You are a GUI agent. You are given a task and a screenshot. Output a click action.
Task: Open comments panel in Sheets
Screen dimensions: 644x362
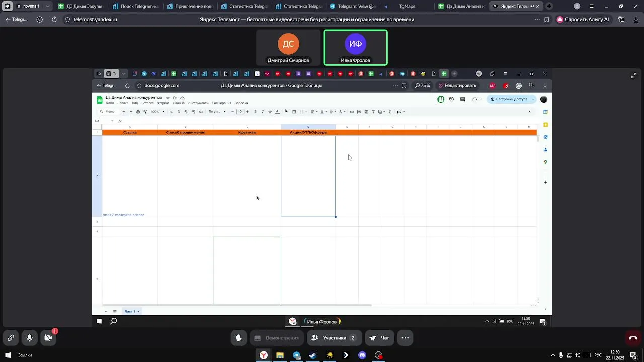[462, 99]
